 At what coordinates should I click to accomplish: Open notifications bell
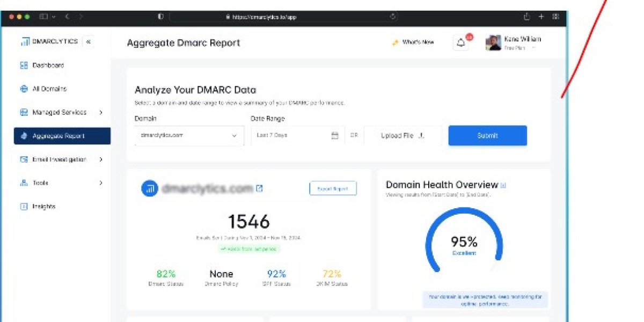pyautogui.click(x=461, y=43)
